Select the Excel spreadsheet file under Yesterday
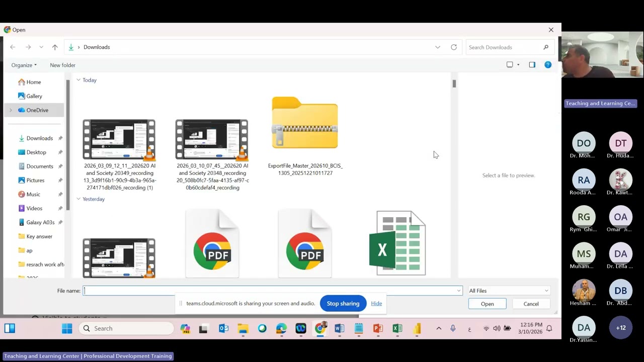 click(x=397, y=243)
